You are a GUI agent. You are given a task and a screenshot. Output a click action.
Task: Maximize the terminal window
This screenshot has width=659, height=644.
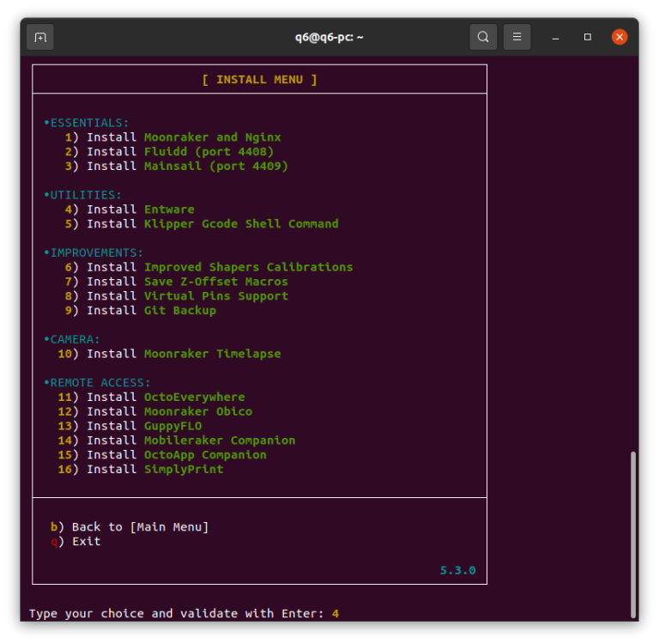tap(587, 37)
